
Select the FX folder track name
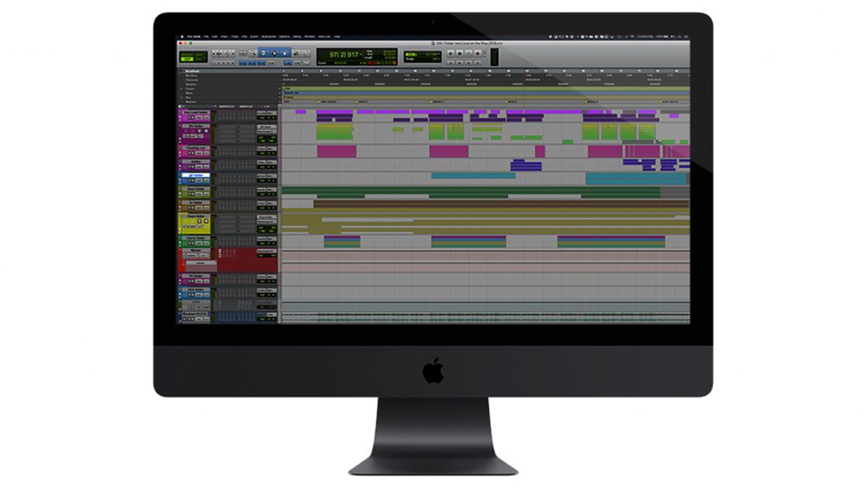click(196, 275)
